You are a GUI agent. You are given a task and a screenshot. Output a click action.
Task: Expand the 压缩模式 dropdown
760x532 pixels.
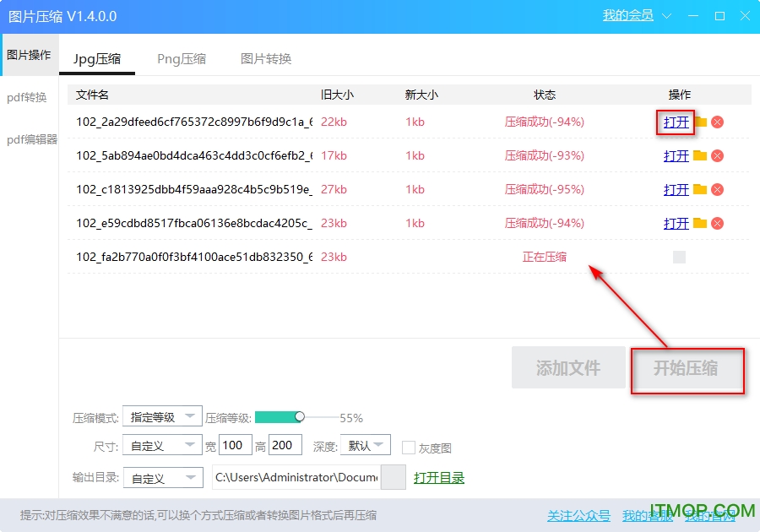[x=162, y=416]
